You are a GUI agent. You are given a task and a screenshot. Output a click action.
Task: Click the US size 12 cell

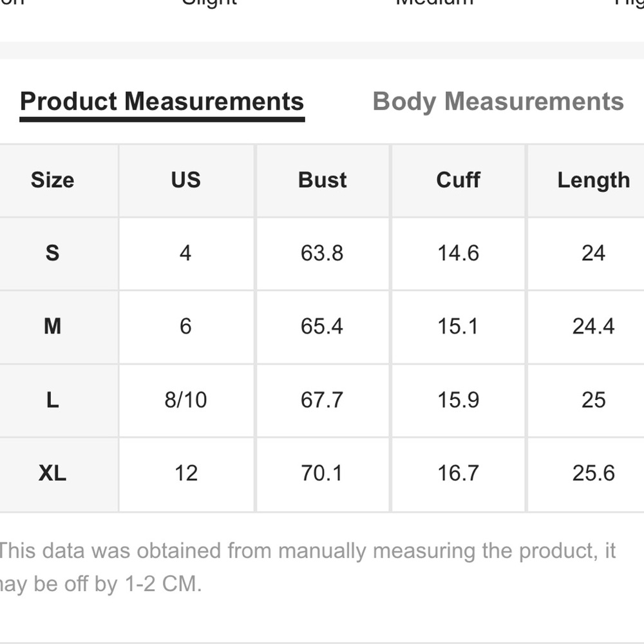[187, 475]
